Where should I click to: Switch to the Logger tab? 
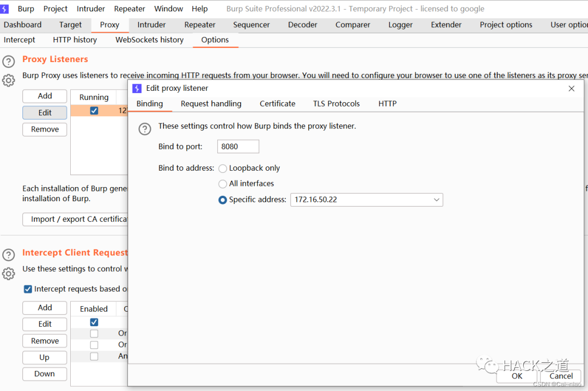(x=401, y=24)
